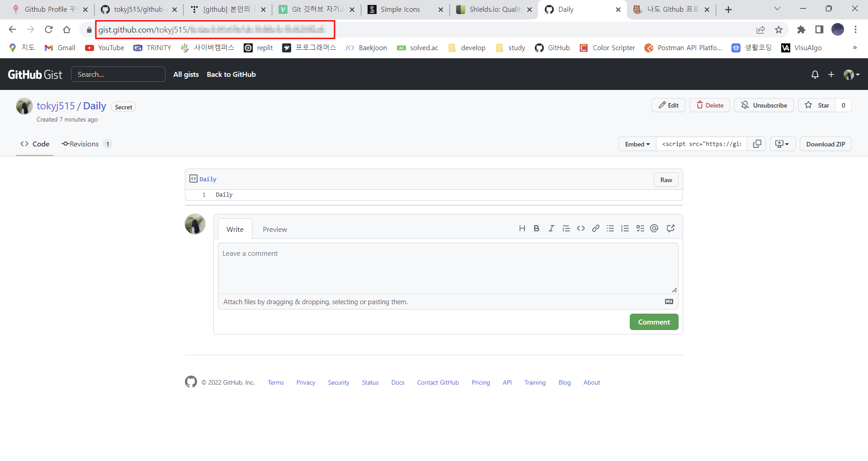868x461 pixels.
Task: Switch to the Revisions tab
Action: coord(86,144)
